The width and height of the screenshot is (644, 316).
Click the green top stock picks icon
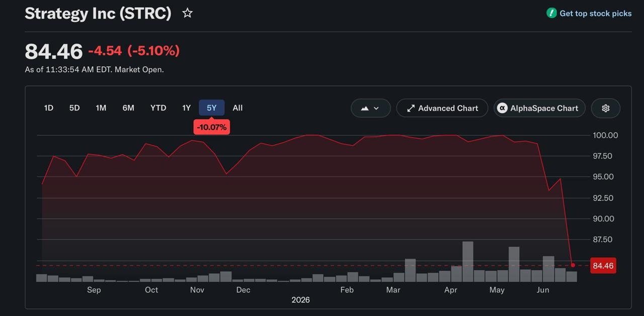pos(551,13)
